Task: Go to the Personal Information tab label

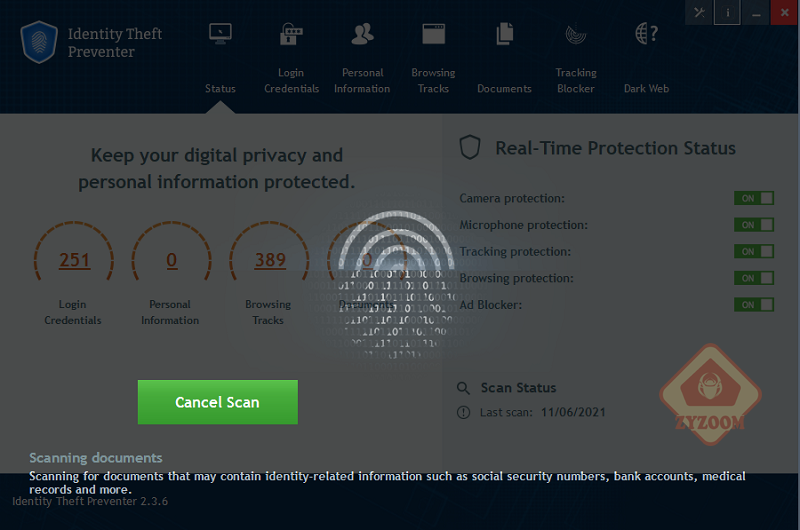Action: [x=362, y=81]
